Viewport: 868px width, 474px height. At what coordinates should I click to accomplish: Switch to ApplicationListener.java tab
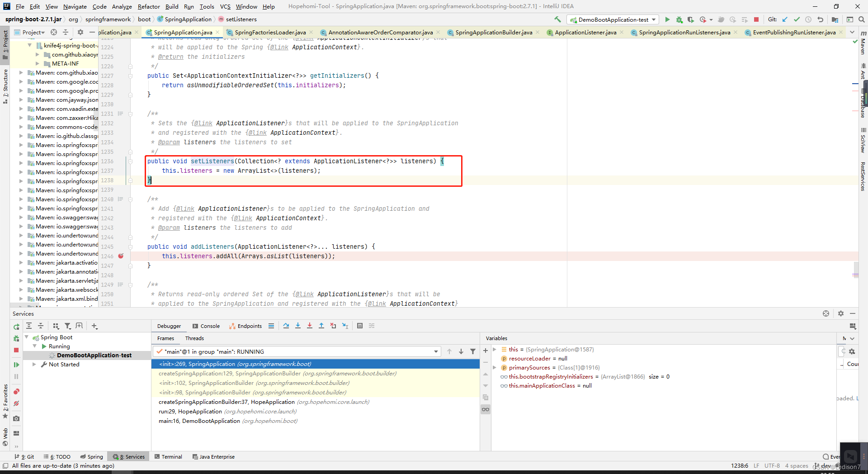tap(585, 32)
